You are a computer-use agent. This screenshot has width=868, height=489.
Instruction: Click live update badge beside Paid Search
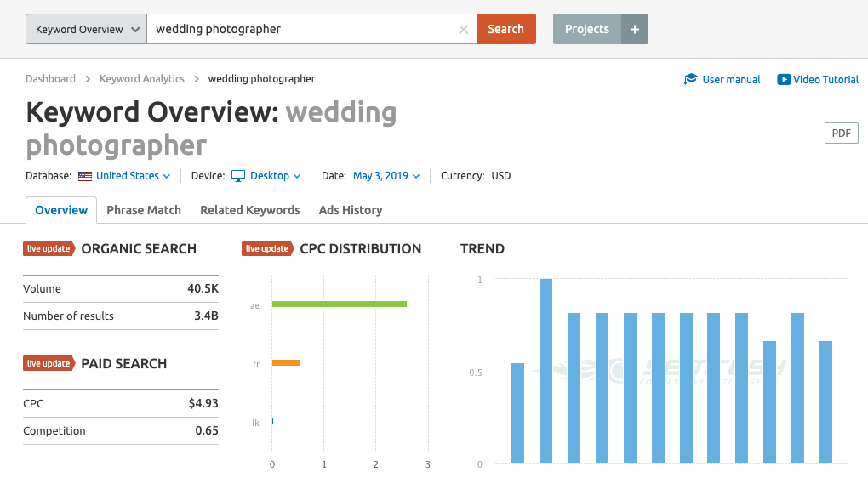click(x=49, y=363)
